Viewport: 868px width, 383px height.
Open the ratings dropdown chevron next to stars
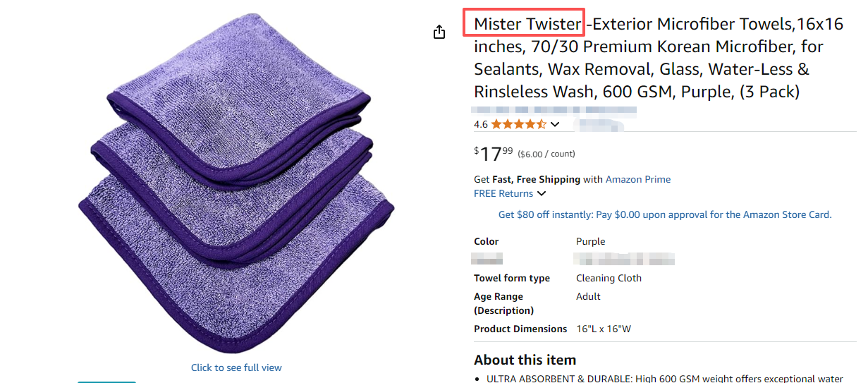click(x=555, y=125)
